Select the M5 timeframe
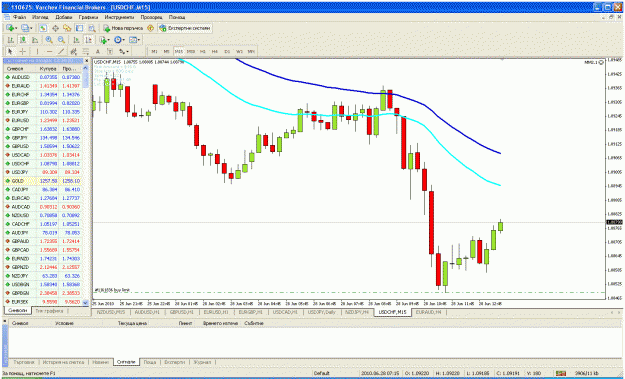This screenshot has height=379, width=625. tap(167, 51)
